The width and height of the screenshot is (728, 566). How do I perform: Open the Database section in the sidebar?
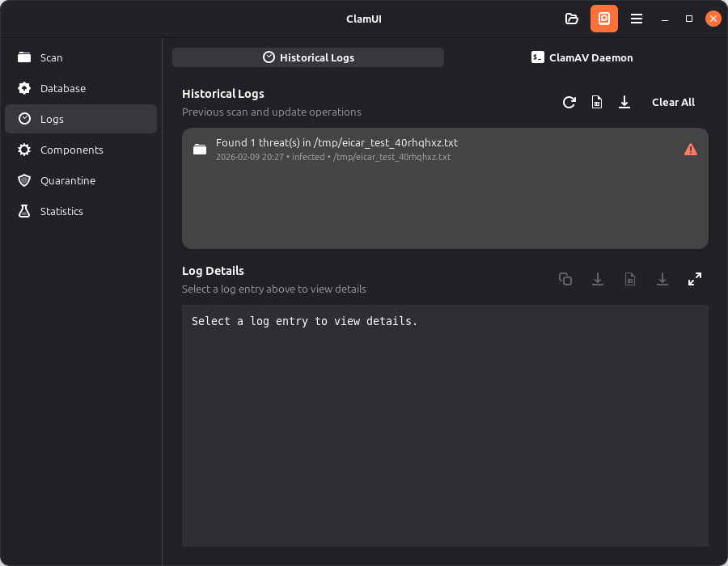pos(62,88)
